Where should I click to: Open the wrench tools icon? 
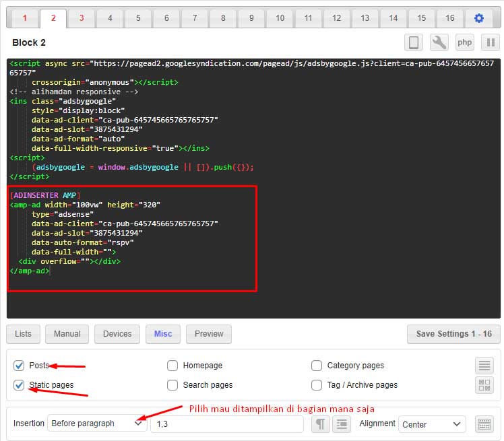[439, 42]
